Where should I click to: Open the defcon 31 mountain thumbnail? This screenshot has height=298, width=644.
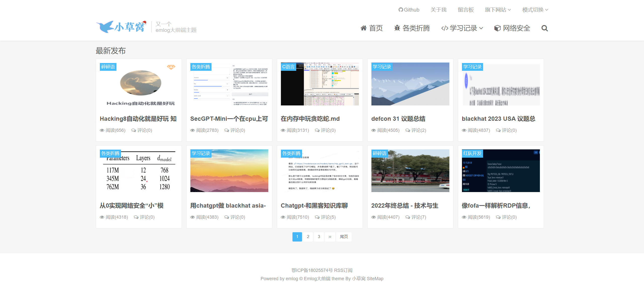click(x=410, y=84)
